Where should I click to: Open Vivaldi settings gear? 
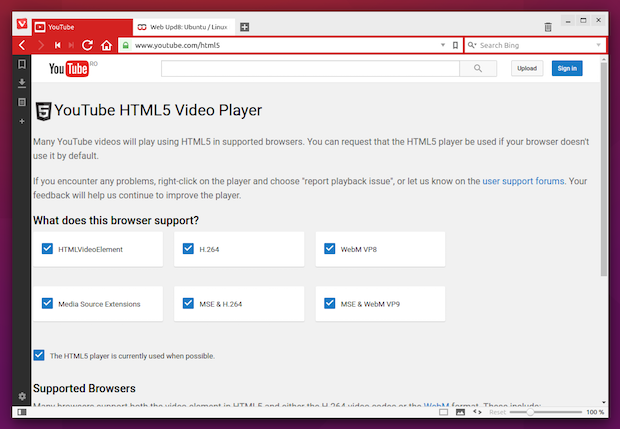tap(22, 396)
